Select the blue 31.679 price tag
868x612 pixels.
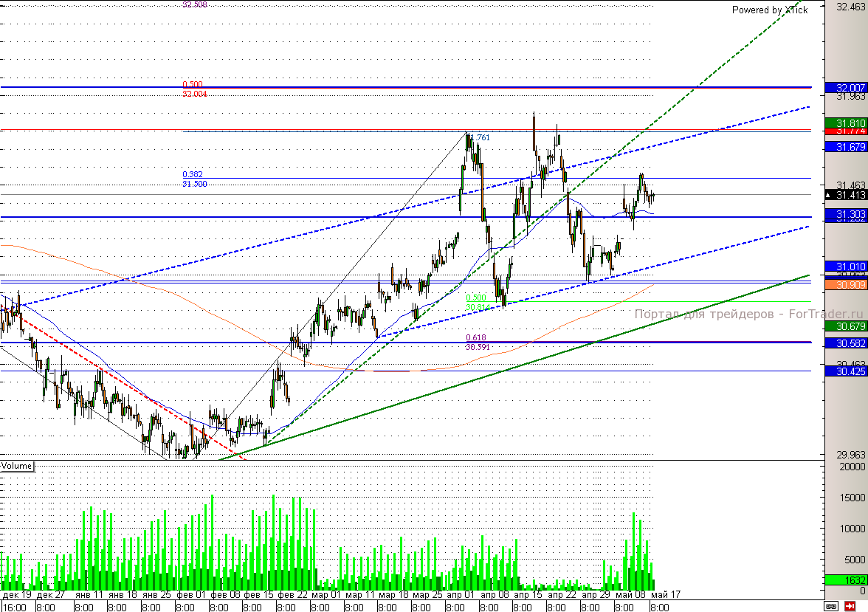845,147
